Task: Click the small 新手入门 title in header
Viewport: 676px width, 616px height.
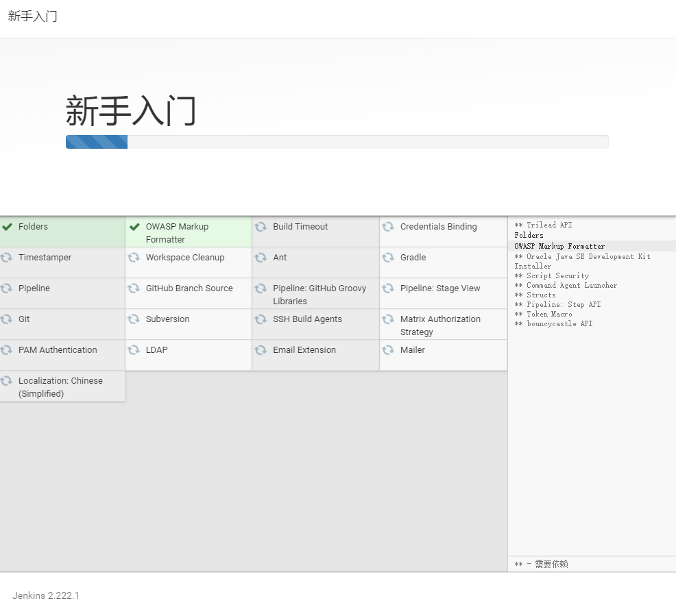Action: (33, 16)
